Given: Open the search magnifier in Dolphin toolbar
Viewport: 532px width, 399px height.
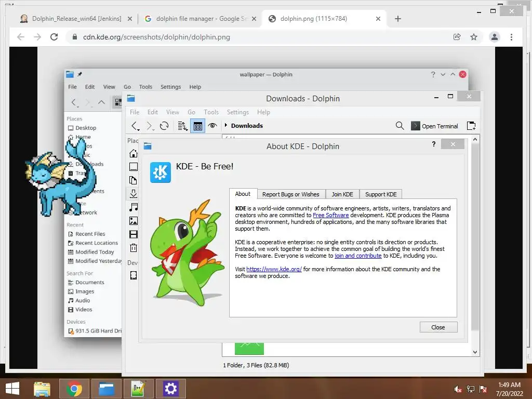Looking at the screenshot, I should [400, 126].
